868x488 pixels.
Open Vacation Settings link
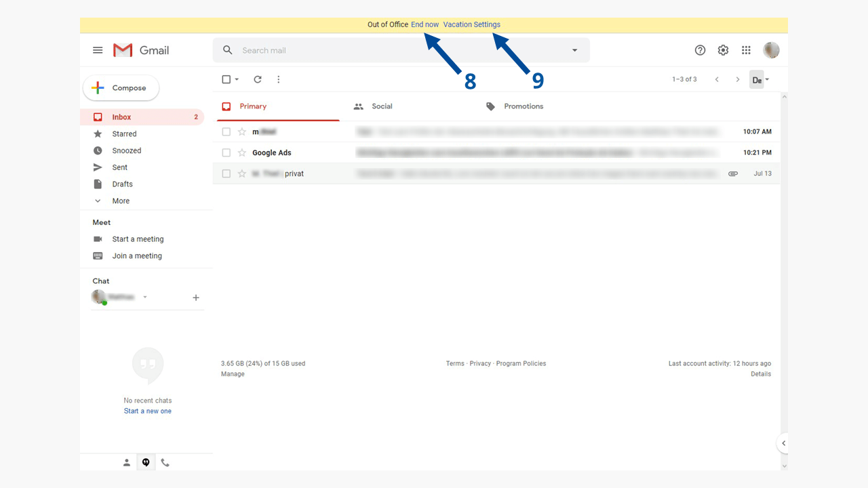tap(472, 24)
